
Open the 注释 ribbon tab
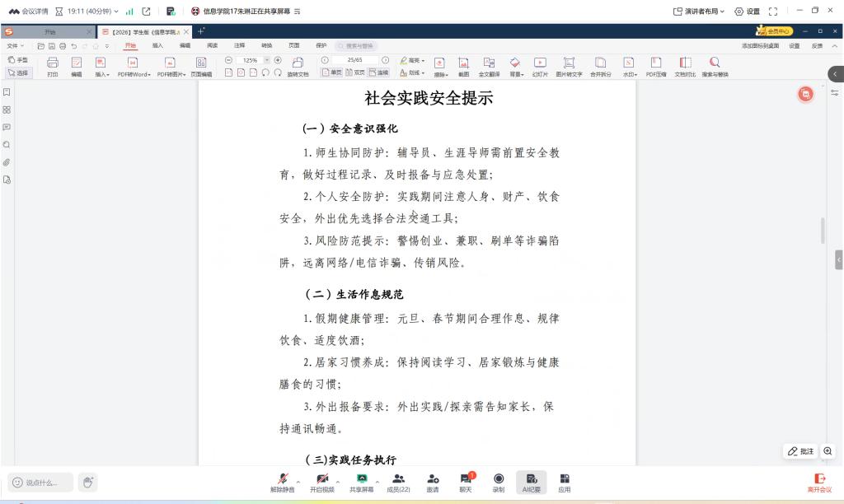(239, 46)
